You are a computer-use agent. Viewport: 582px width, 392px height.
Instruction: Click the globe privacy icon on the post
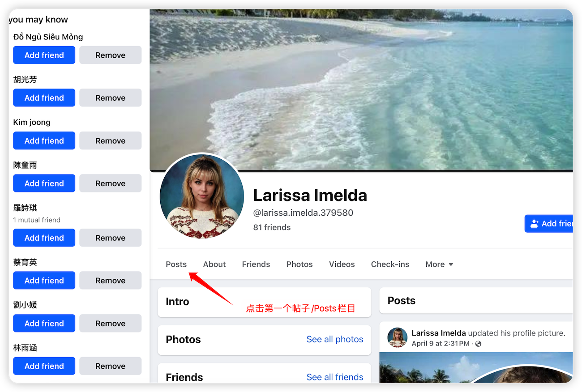(478, 344)
